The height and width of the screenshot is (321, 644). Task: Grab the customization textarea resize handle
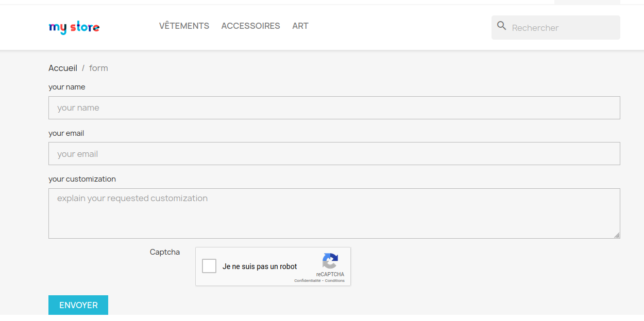point(617,235)
